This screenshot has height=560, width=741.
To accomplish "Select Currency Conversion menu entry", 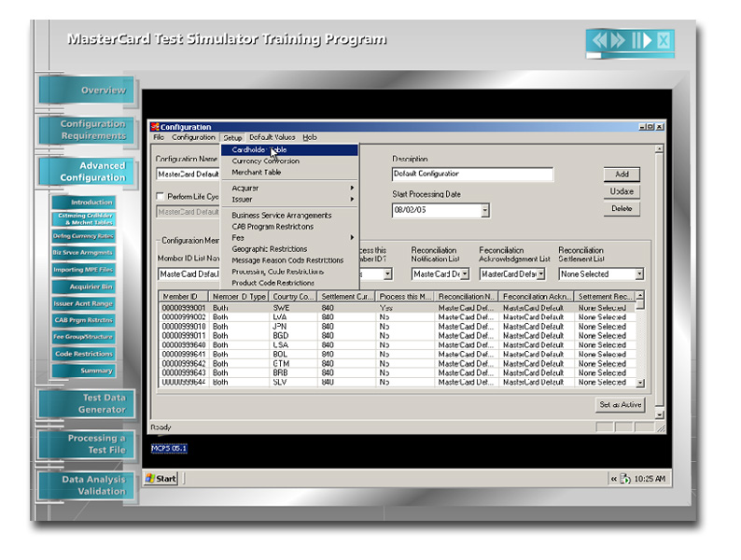I will tap(289, 161).
